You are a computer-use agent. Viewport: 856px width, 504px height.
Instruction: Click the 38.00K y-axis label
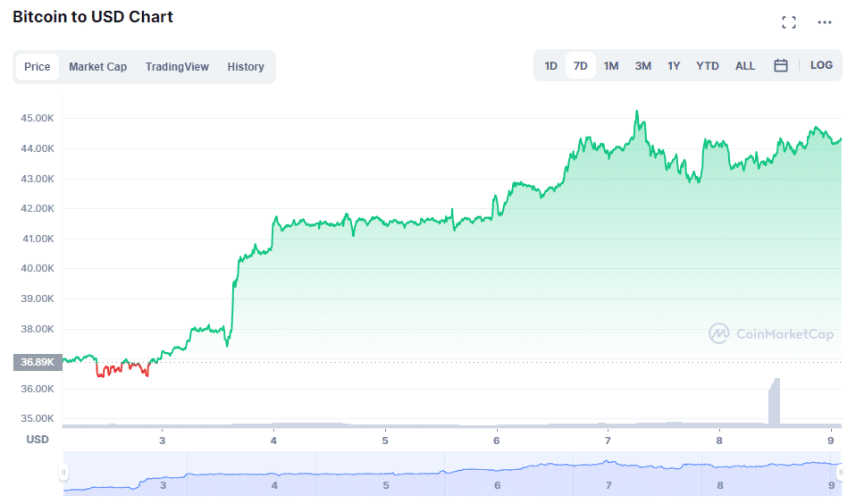[x=38, y=329]
